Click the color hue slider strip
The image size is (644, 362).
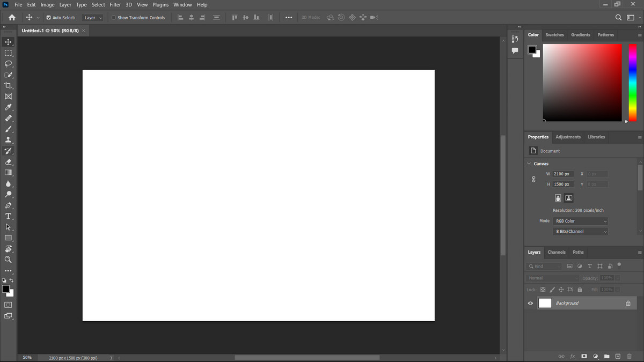pos(632,82)
